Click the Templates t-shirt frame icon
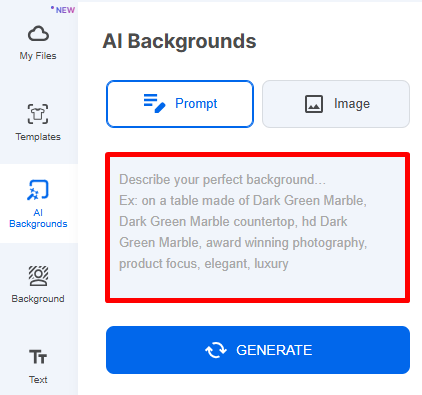This screenshot has width=422, height=395. click(x=38, y=114)
